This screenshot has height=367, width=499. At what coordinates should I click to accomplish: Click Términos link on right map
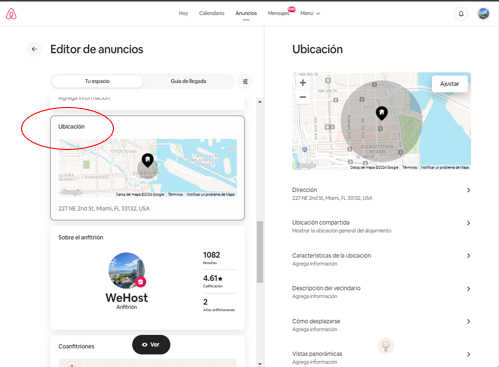tap(410, 167)
